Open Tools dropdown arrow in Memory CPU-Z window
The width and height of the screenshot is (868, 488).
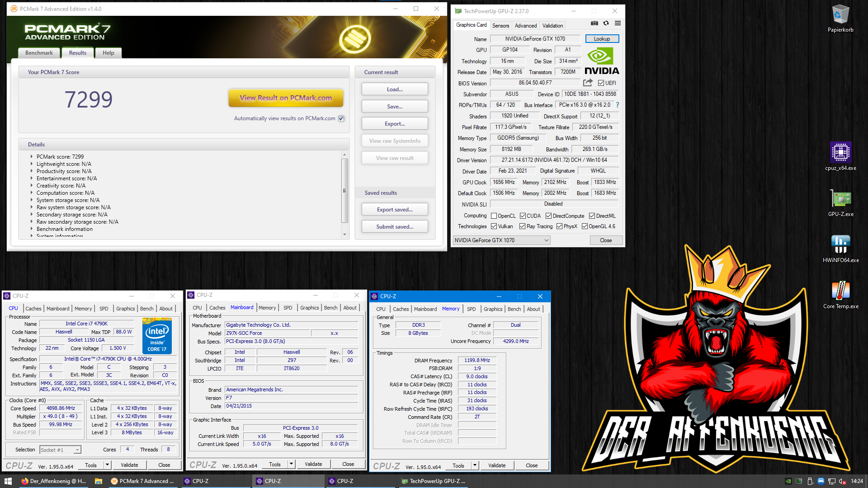[475, 465]
